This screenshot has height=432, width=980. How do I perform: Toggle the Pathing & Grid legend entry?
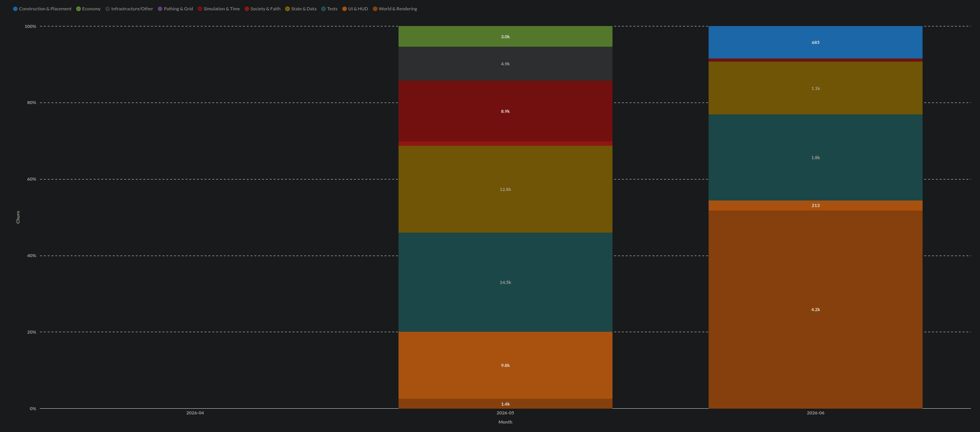[175, 9]
